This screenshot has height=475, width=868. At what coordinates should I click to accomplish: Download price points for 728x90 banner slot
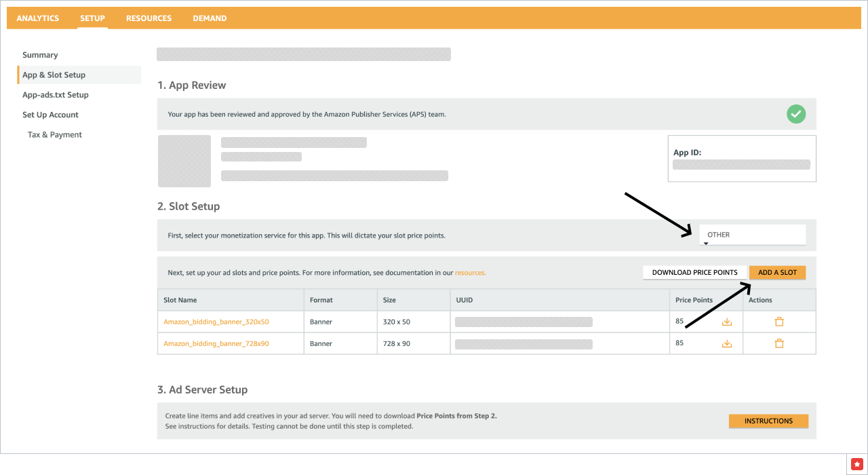pos(727,344)
